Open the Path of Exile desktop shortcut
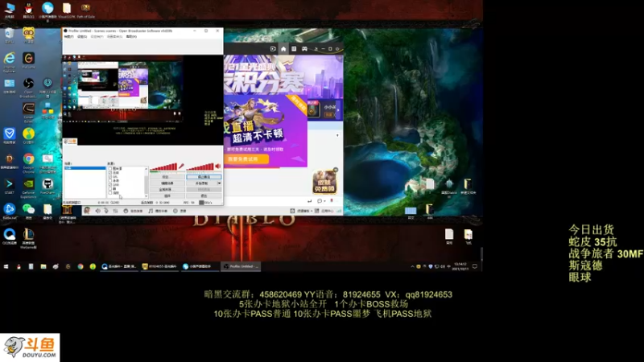Screen dimensions: 644x362 [x=85, y=10]
